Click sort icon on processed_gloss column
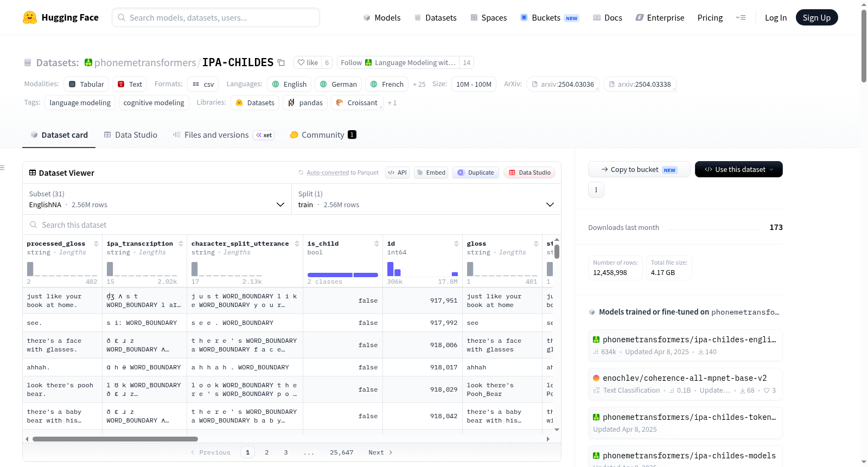 96,244
